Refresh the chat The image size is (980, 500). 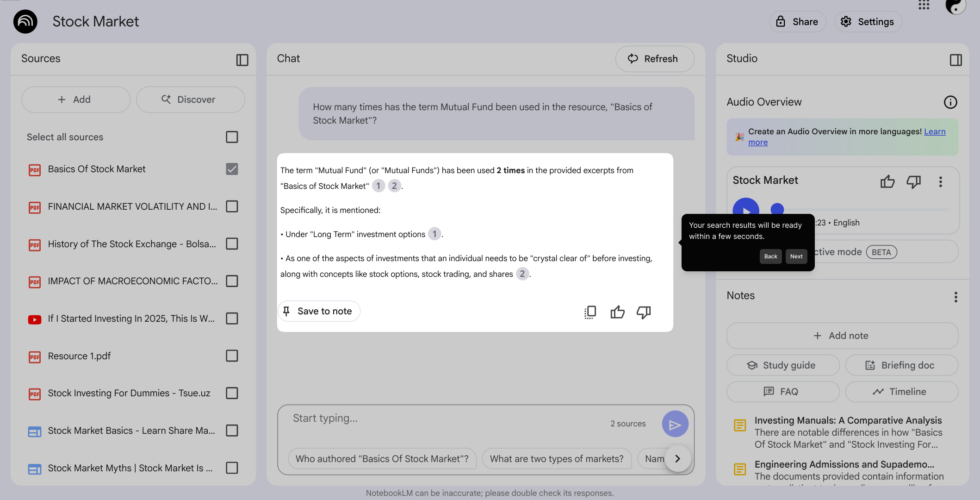click(x=654, y=59)
